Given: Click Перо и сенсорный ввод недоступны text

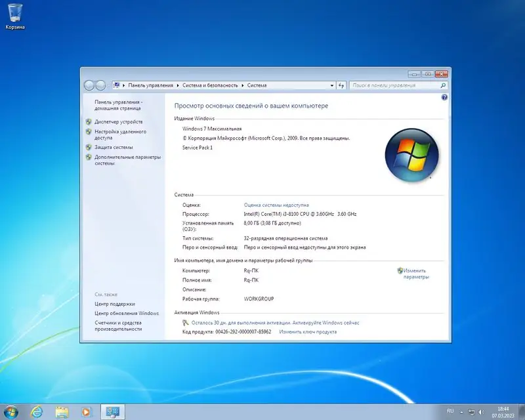Looking at the screenshot, I should click(304, 247).
